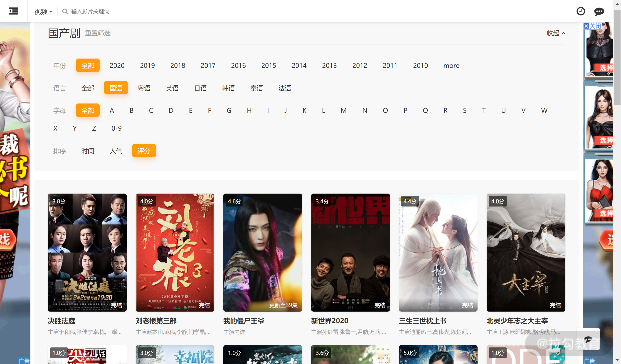621x364 pixels.
Task: Open the 刘老根第三部 poster
Action: click(x=175, y=252)
